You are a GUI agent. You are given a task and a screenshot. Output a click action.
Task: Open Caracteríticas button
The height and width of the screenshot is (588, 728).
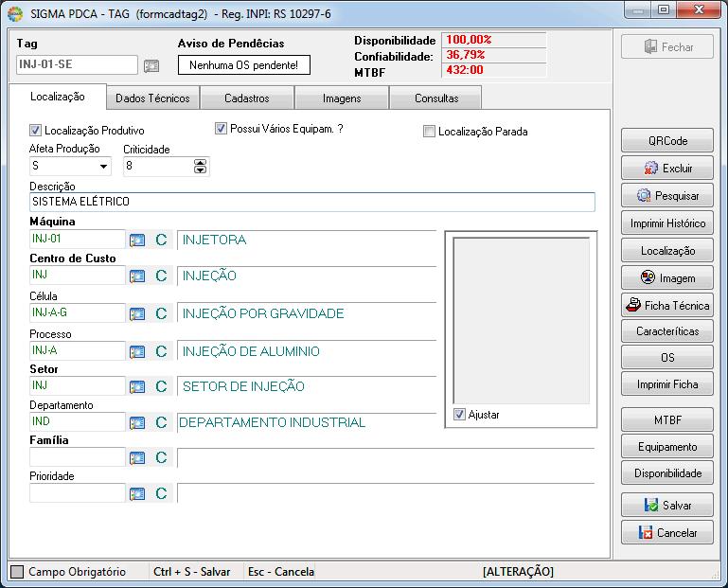pyautogui.click(x=667, y=331)
